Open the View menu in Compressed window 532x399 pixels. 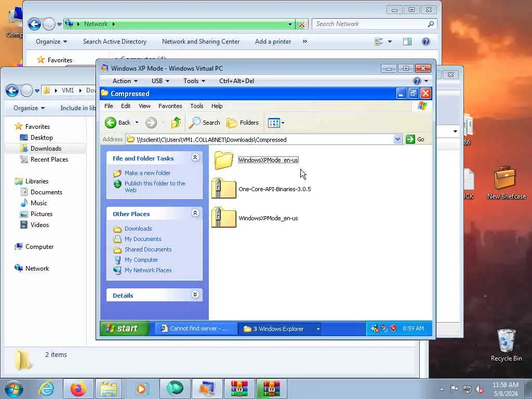point(144,106)
